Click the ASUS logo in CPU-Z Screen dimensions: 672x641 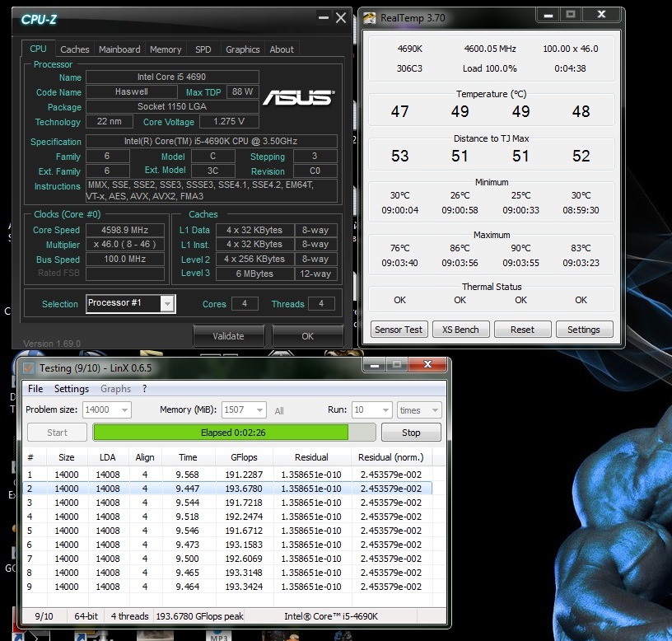[x=299, y=97]
